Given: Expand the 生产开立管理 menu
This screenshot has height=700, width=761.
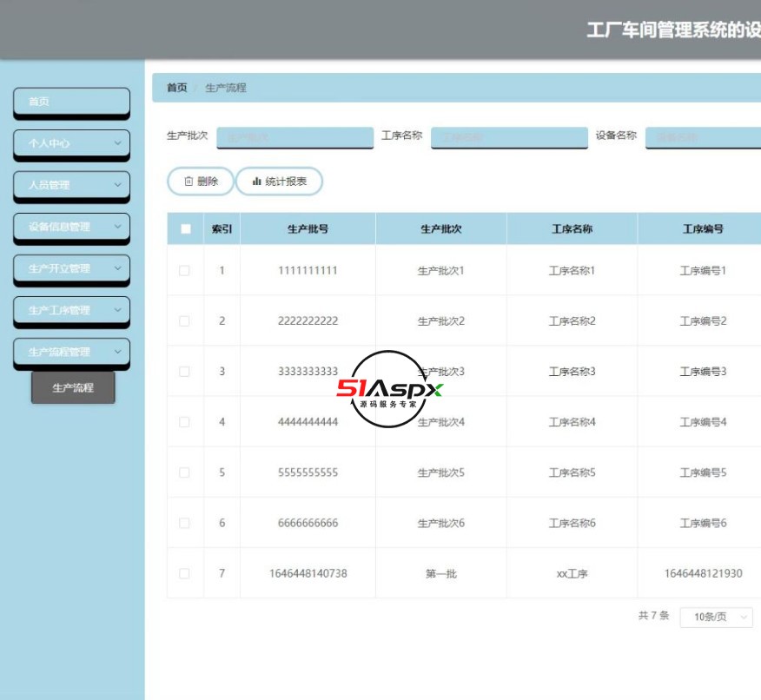Looking at the screenshot, I should coord(70,270).
